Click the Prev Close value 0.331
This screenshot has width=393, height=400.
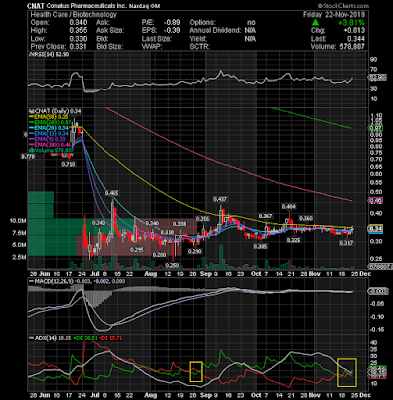point(79,46)
